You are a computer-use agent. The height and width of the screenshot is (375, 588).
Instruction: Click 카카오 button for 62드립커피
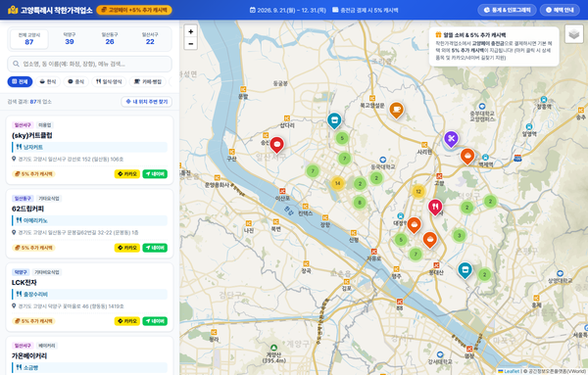(127, 248)
